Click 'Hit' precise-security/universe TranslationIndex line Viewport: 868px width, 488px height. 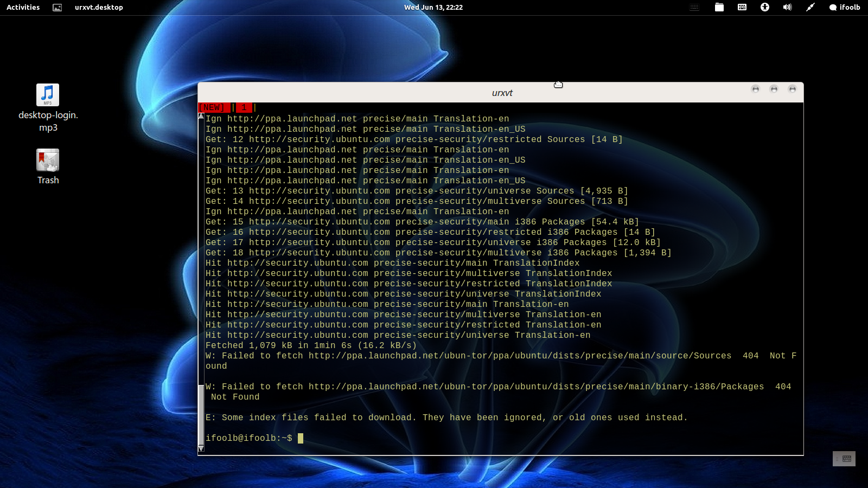(x=403, y=294)
